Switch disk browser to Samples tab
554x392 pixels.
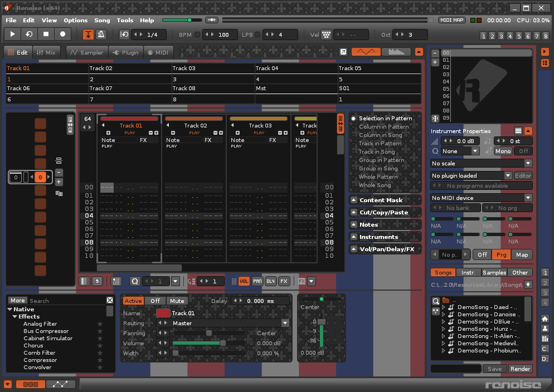pos(494,272)
